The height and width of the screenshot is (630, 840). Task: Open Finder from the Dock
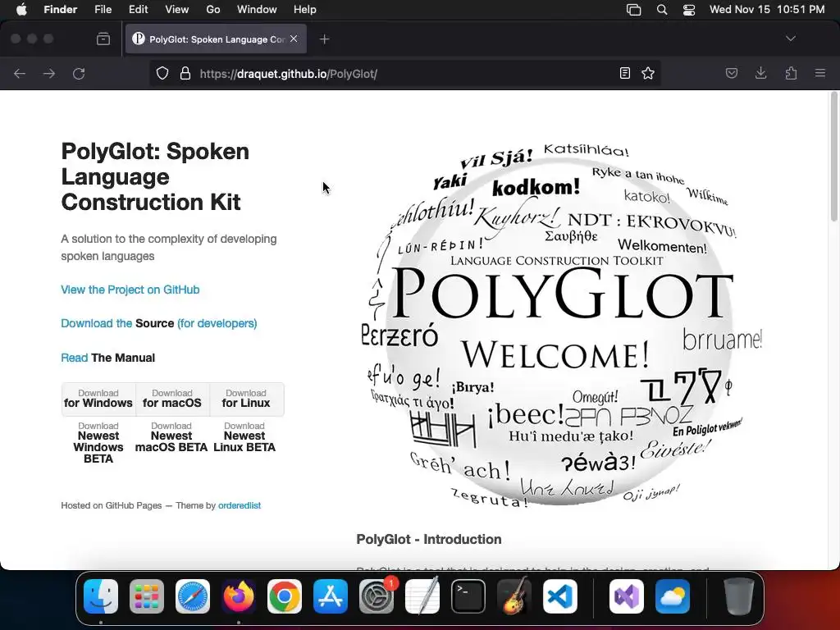click(101, 596)
